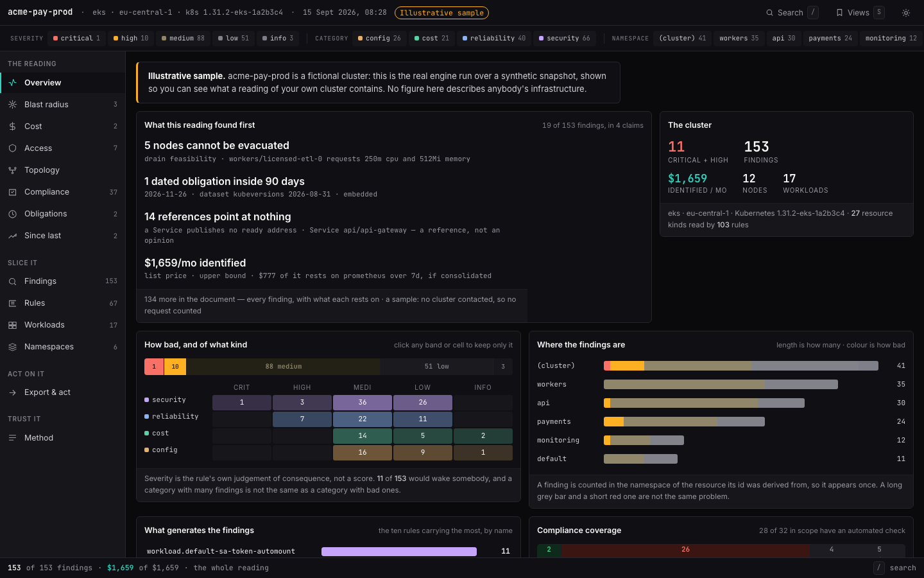Click the reliability-high cell showing 7
Image resolution: width=924 pixels, height=578 pixels.
pyautogui.click(x=302, y=419)
